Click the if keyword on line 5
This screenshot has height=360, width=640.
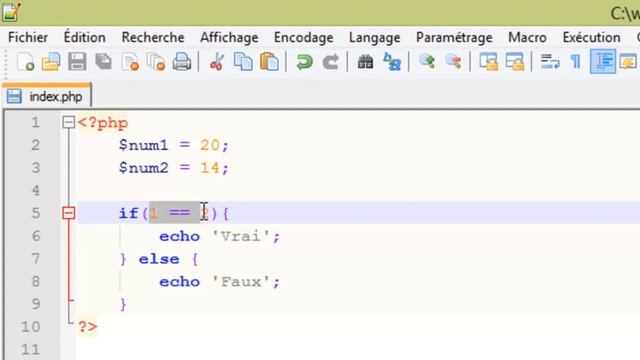(x=129, y=213)
